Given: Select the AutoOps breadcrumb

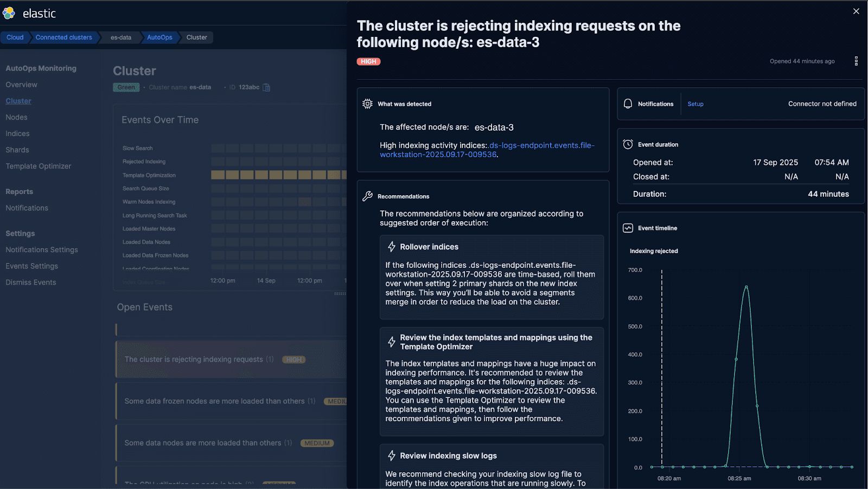Looking at the screenshot, I should coord(159,37).
